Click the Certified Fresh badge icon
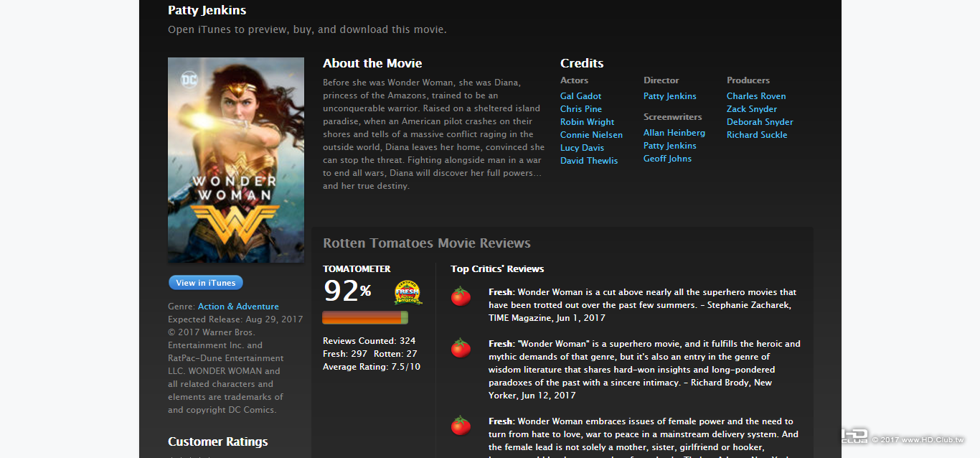 (x=407, y=293)
